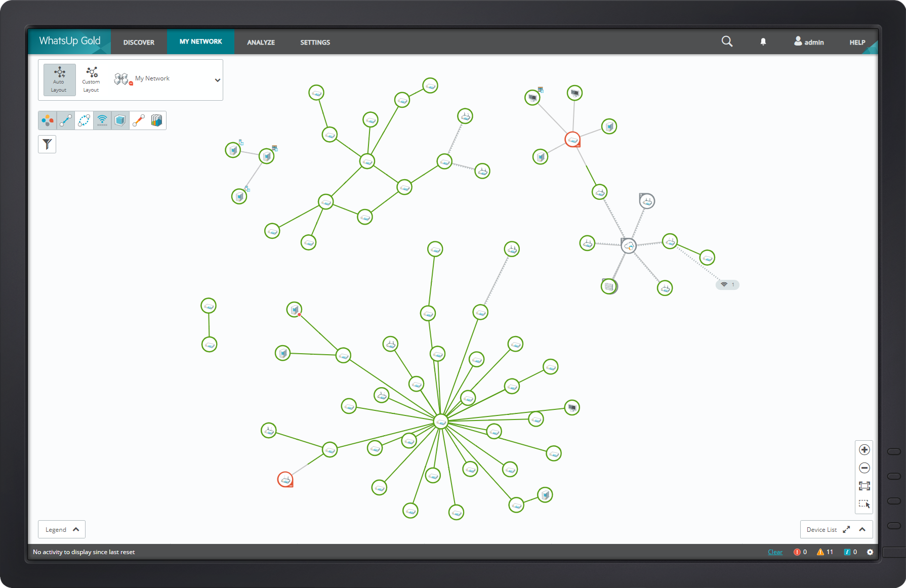Screen dimensions: 906x588
Task: Select the gray cloud hub node
Action: coord(629,246)
